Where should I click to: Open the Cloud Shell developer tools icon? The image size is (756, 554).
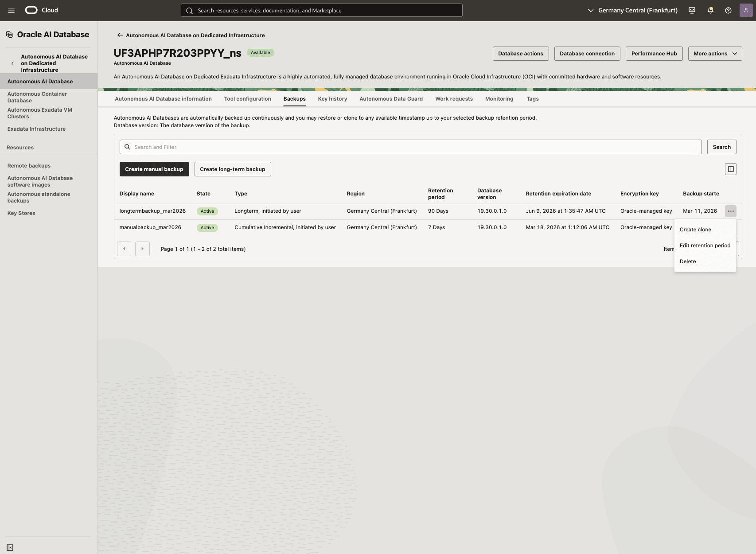[692, 10]
